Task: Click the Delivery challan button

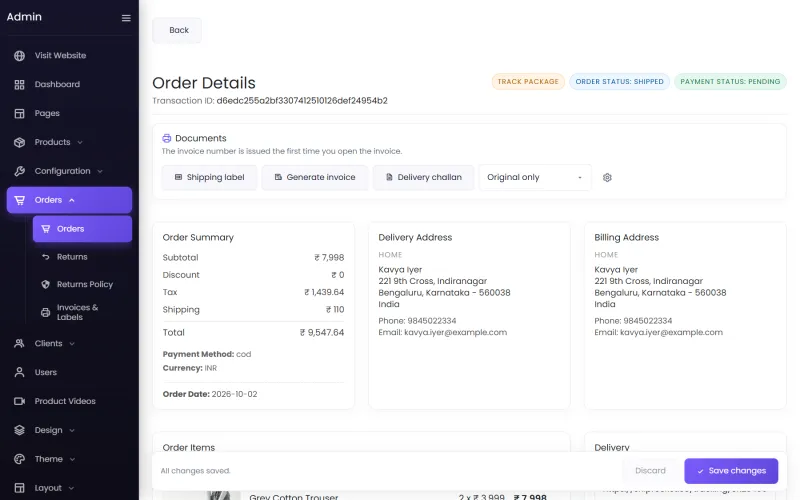Action: [423, 178]
